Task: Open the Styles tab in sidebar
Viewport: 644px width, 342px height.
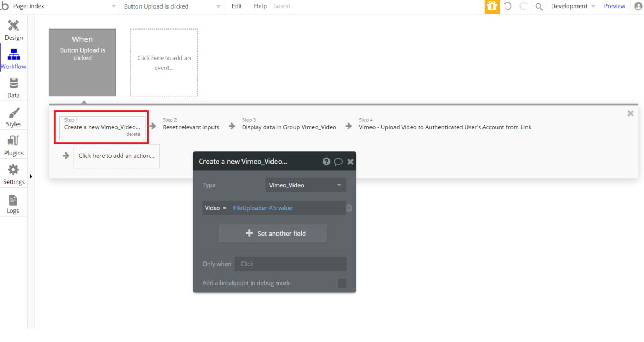Action: (x=13, y=117)
